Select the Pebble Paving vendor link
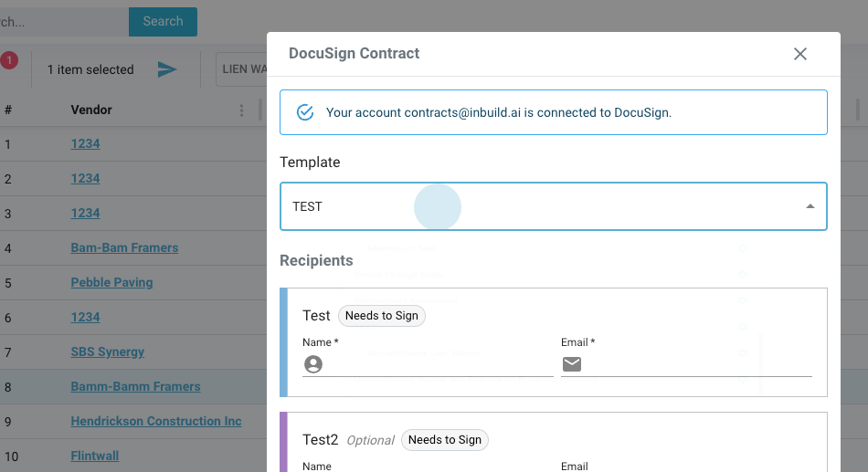Image resolution: width=868 pixels, height=472 pixels. tap(111, 282)
